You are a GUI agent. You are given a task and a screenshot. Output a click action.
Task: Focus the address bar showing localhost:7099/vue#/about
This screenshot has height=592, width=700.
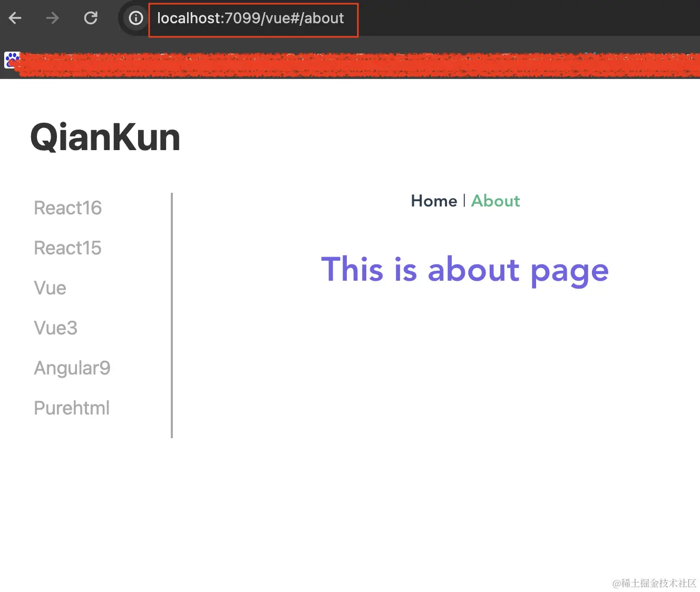coord(250,18)
